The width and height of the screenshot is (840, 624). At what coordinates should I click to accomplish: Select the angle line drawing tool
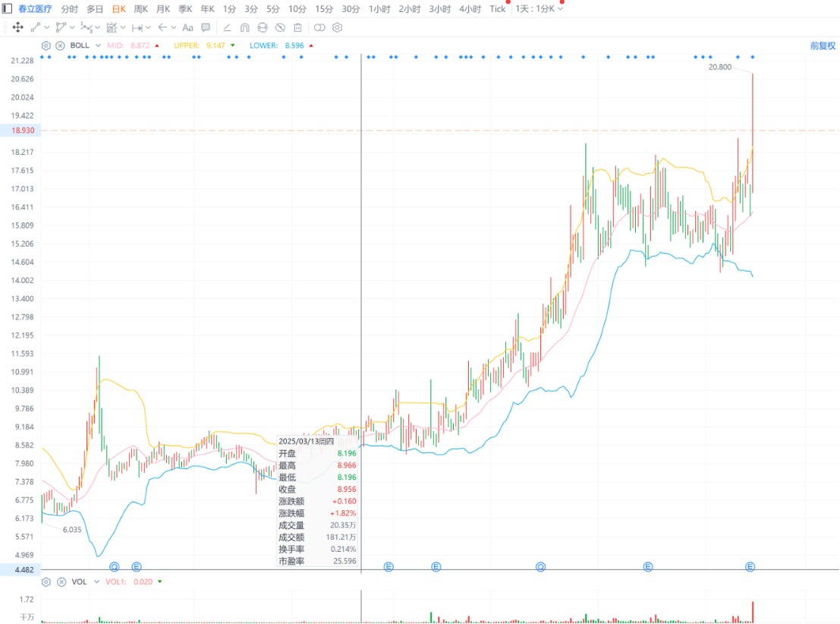227,27
